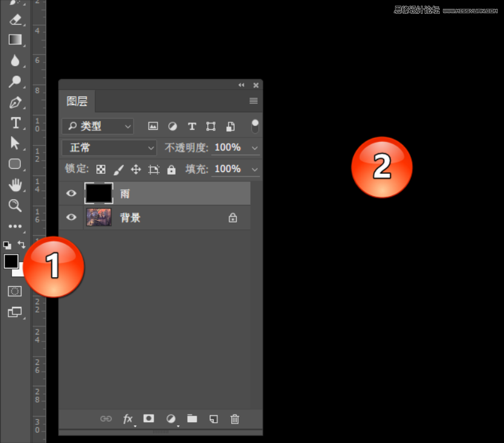504x443 pixels.
Task: Click the Create new layer icon
Action: tap(213, 418)
